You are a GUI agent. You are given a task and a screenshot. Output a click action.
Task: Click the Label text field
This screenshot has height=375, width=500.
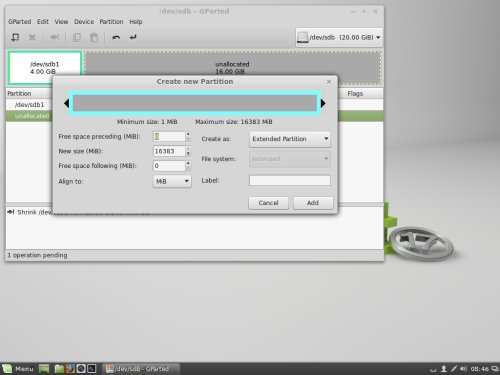tap(290, 180)
